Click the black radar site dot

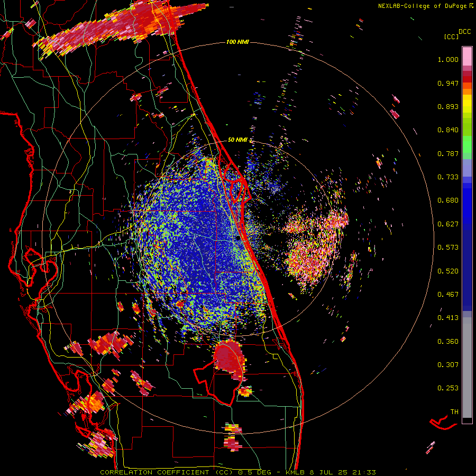point(239,239)
